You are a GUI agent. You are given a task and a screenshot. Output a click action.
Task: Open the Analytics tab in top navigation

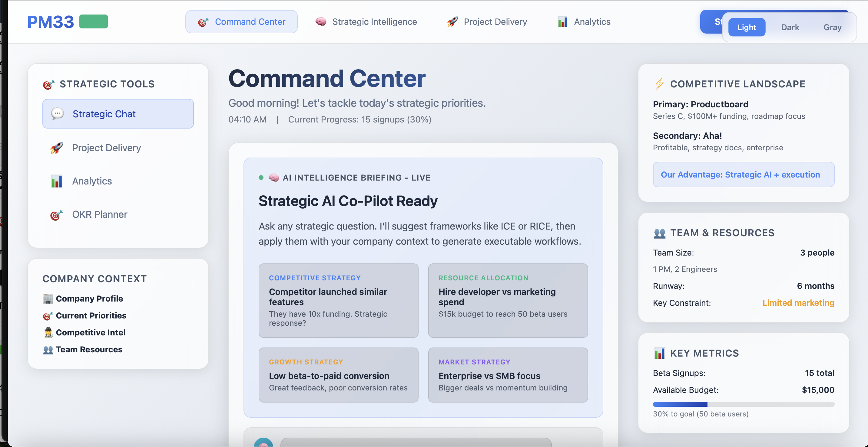coord(592,21)
